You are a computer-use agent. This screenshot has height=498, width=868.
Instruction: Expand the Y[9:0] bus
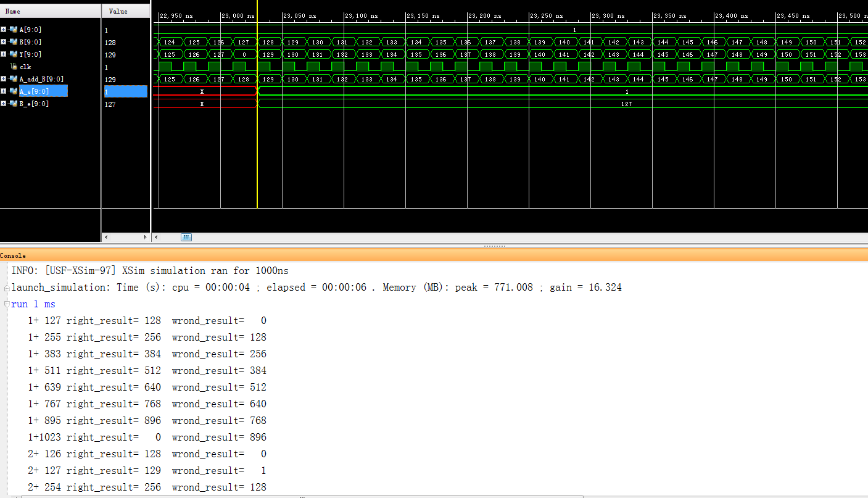pyautogui.click(x=4, y=54)
